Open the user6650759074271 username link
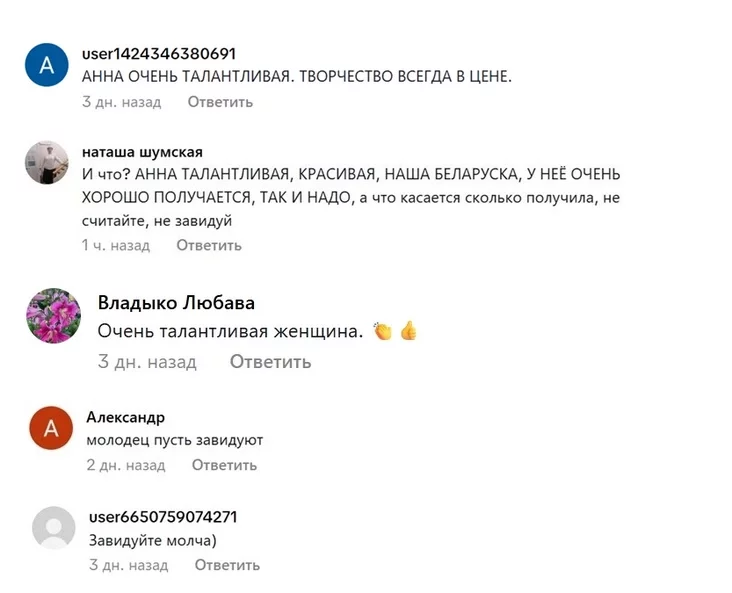This screenshot has width=732, height=593. pos(162,517)
